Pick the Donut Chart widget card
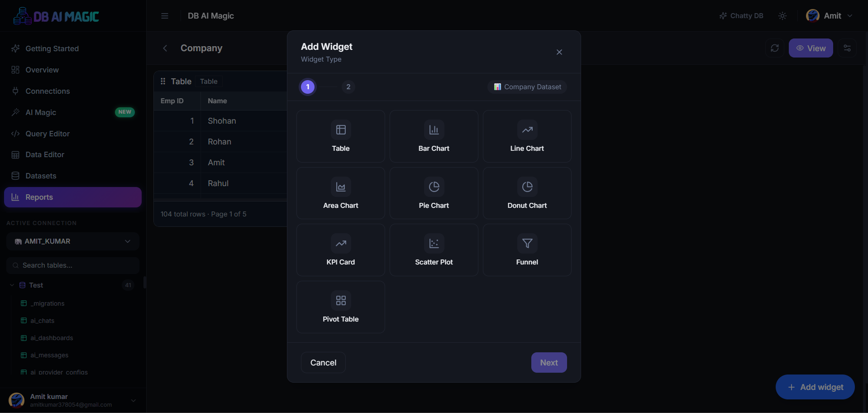The image size is (868, 413). (x=527, y=193)
